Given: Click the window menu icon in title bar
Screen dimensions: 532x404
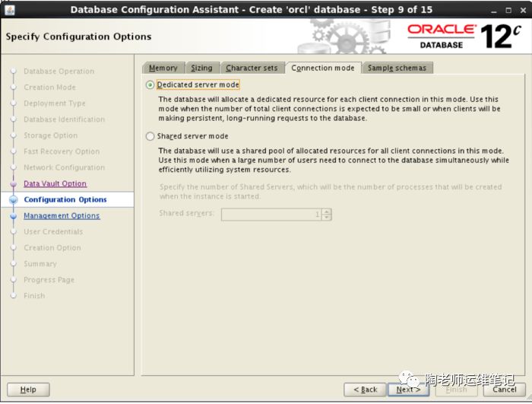Looking at the screenshot, I should (9, 9).
